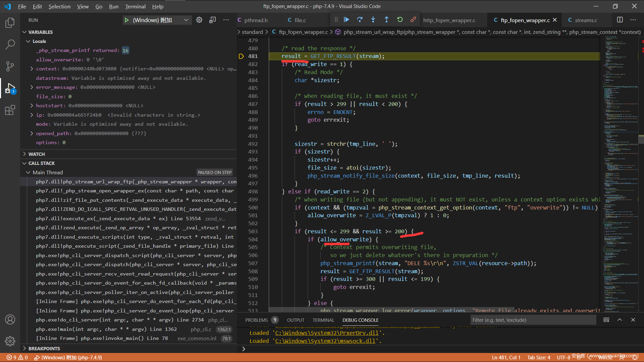Restart the debugging session
This screenshot has width=644, height=362.
(x=400, y=20)
